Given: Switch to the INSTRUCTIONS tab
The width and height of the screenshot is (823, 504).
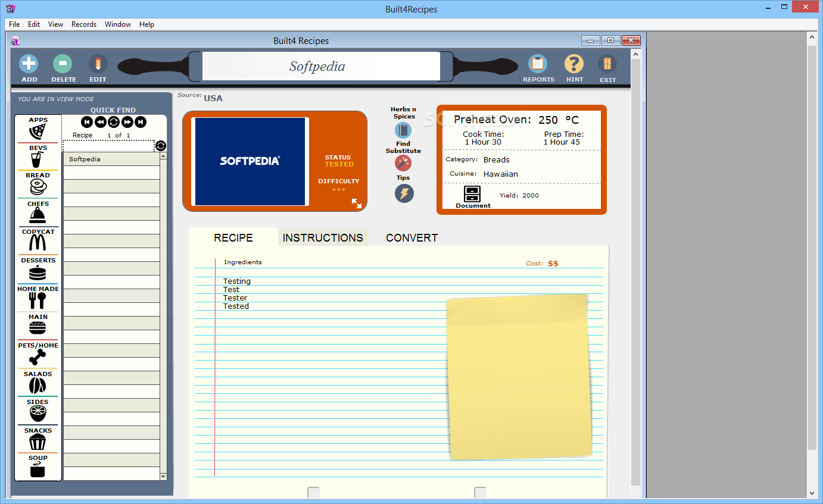Looking at the screenshot, I should pyautogui.click(x=323, y=237).
